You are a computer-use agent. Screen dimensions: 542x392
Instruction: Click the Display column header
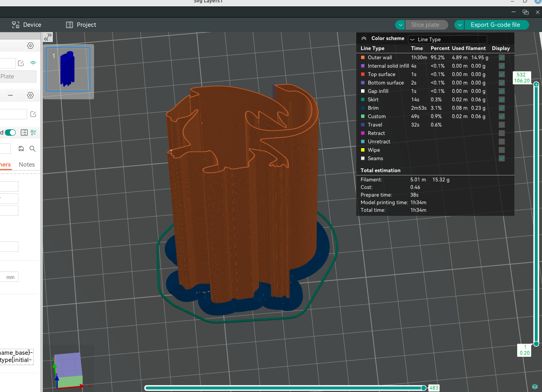tap(501, 48)
